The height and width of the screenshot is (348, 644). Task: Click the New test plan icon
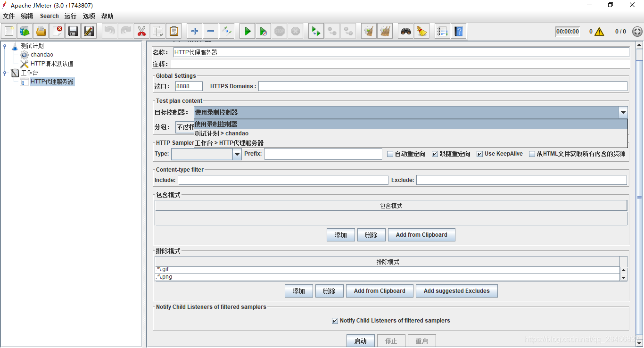(9, 32)
